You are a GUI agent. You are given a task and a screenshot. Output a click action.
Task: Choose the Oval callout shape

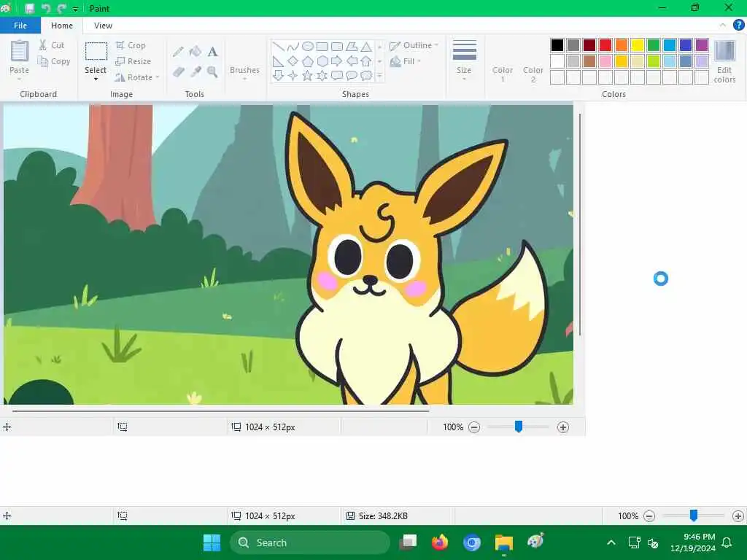[352, 76]
